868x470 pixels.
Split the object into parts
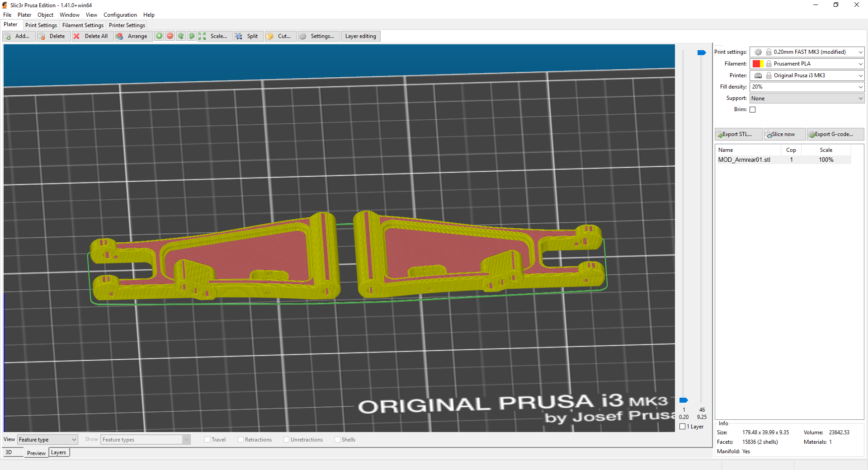click(x=248, y=36)
